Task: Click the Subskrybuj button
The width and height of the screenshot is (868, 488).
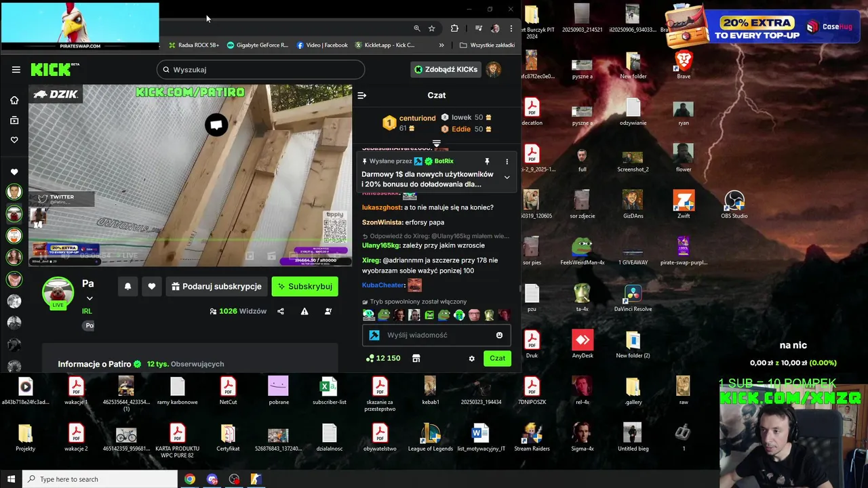Action: tap(304, 287)
